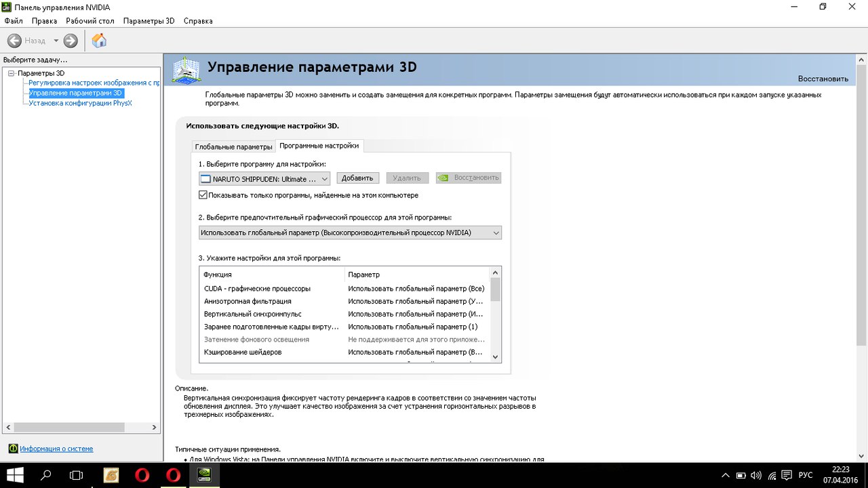Click the volume speaker tray icon
The width and height of the screenshot is (868, 488).
click(x=756, y=475)
